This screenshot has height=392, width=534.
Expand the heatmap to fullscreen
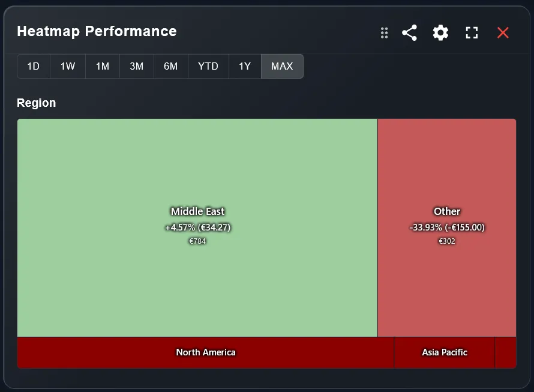(472, 33)
